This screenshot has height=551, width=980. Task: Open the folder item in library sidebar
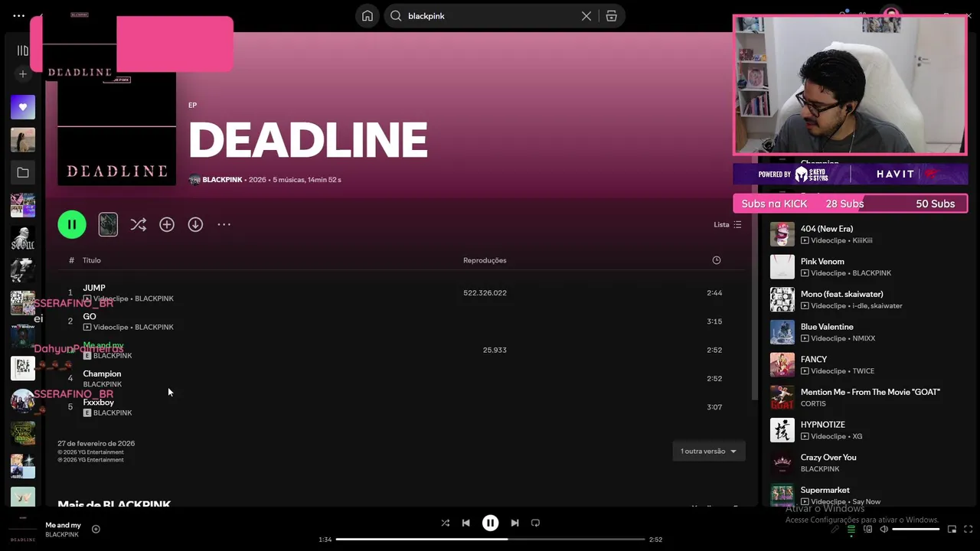(23, 173)
